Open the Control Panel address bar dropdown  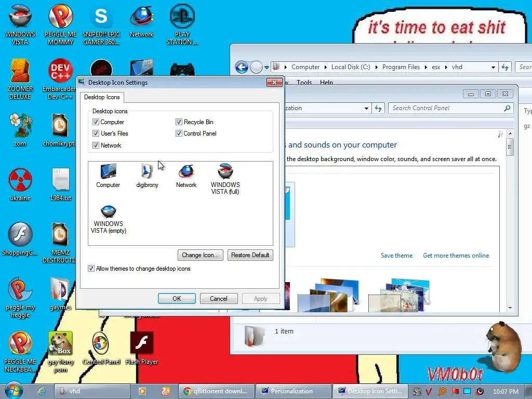[366, 108]
